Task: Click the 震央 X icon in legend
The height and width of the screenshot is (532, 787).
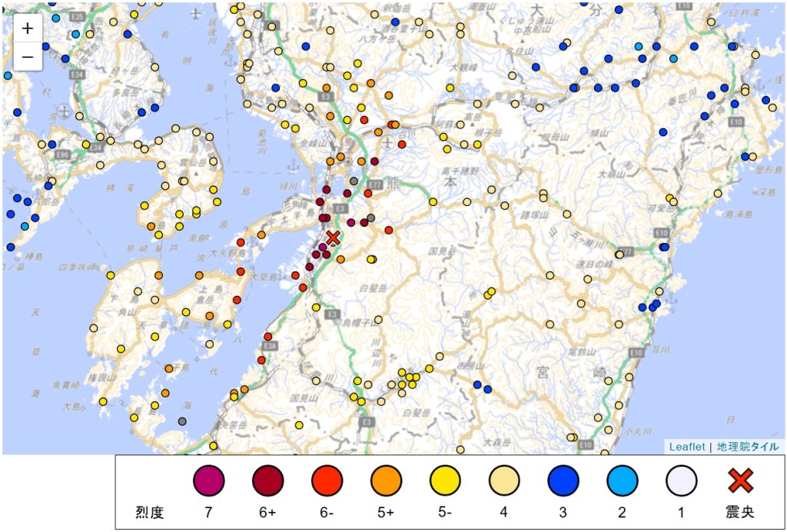Action: point(741,480)
